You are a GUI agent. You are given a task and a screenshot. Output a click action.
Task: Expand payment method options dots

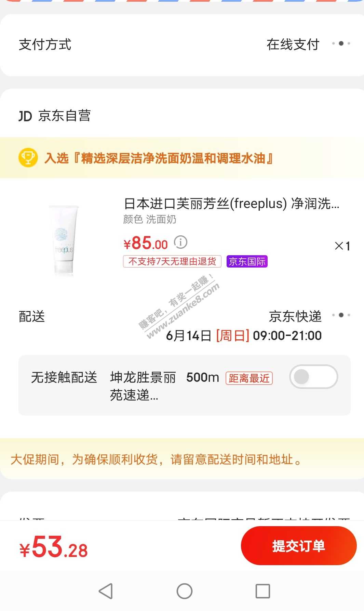click(x=341, y=43)
